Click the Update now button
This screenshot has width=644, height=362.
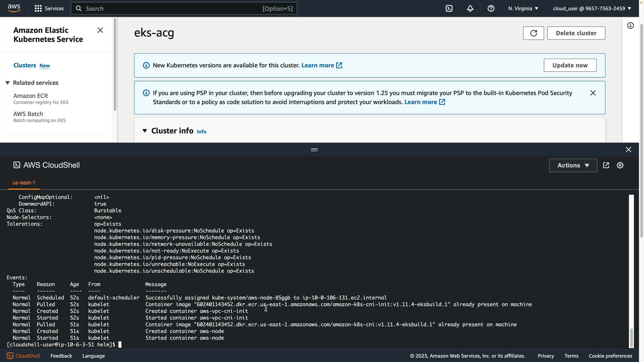tap(570, 65)
